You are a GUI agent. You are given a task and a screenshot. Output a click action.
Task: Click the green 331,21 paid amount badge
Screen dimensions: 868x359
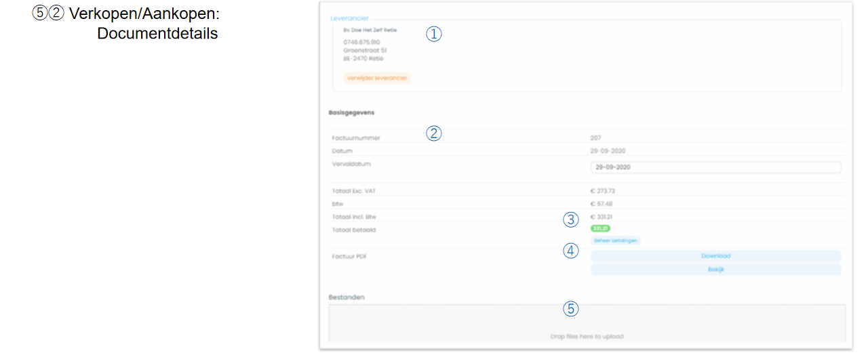[x=600, y=229]
